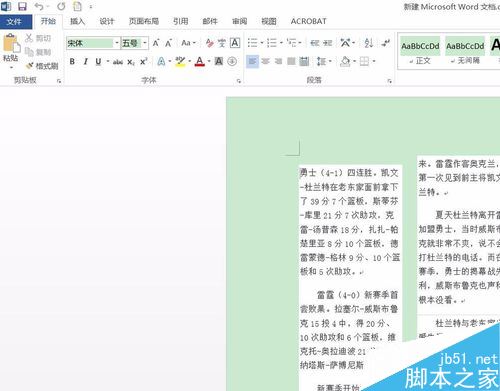
Task: Switch to the 设计 (Design) tab
Action: [x=107, y=21]
